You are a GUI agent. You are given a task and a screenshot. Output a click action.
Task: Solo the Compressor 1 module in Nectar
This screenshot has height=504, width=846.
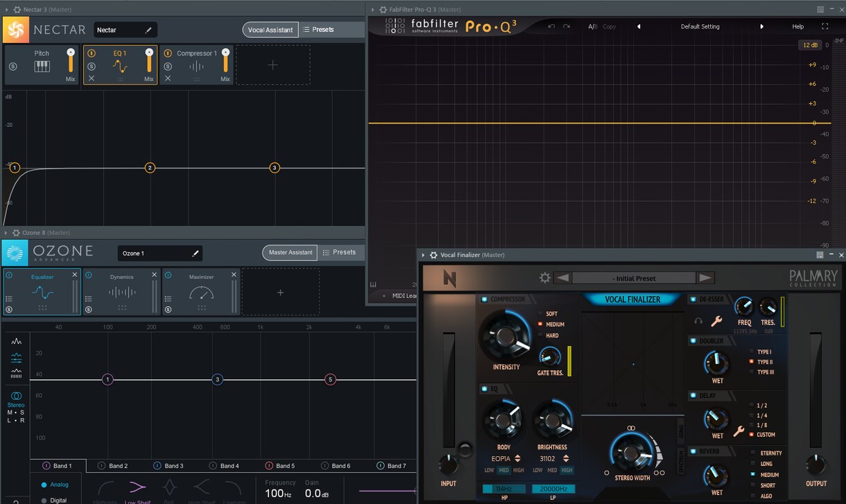coord(167,67)
